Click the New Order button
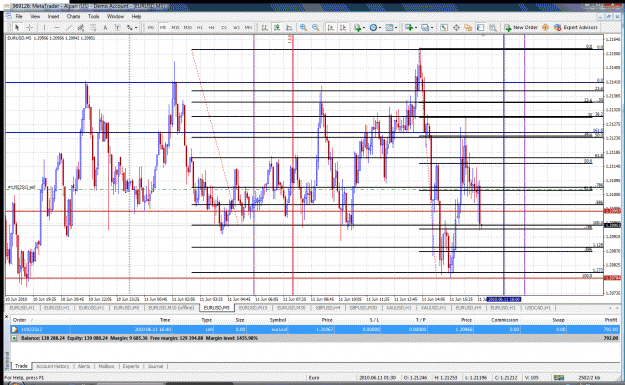This screenshot has width=625, height=385. (521, 28)
